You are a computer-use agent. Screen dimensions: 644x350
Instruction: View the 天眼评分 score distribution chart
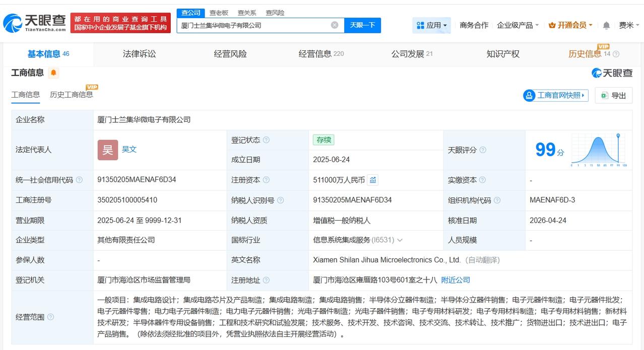coord(599,150)
